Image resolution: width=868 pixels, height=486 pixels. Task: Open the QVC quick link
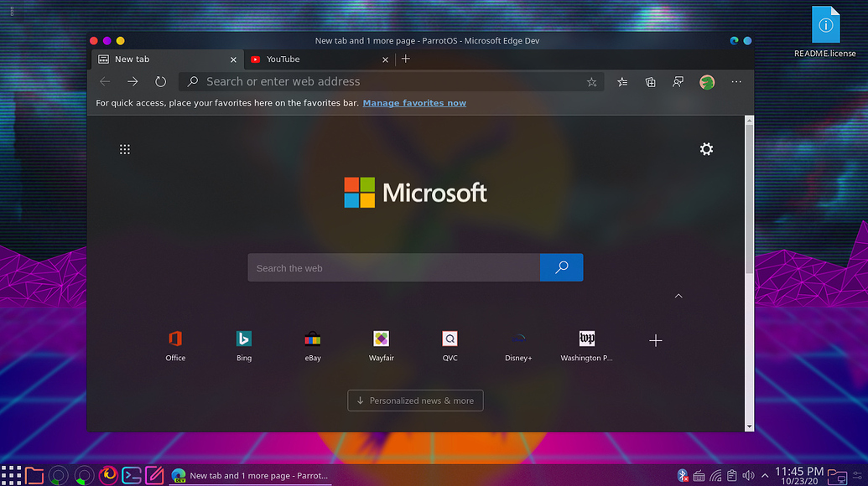click(450, 345)
